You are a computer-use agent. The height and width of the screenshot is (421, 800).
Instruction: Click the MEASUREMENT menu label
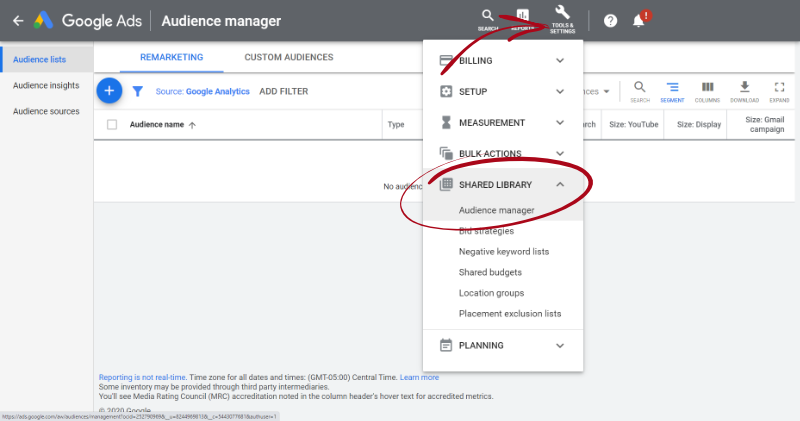tap(492, 122)
